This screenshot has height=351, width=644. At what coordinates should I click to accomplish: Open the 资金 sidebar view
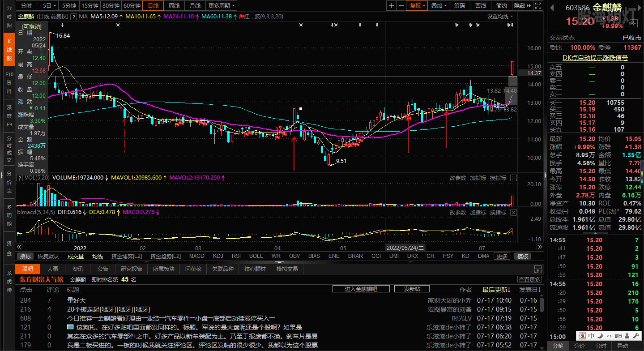tap(9, 248)
